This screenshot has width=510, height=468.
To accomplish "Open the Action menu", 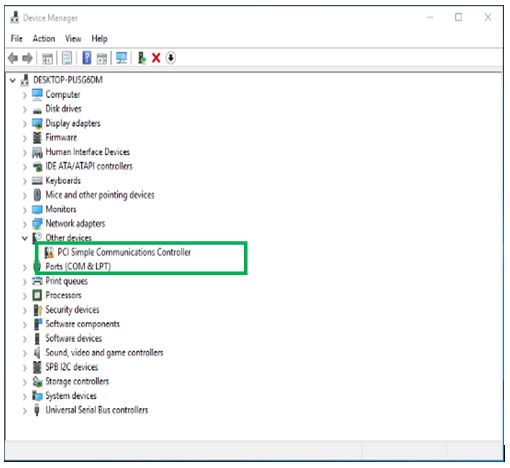I will (44, 39).
